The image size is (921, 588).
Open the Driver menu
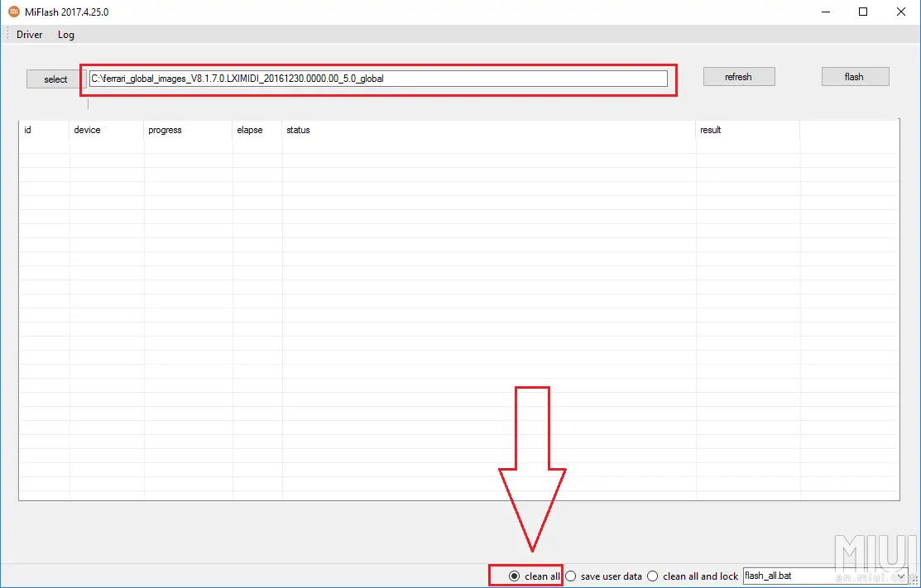pos(29,35)
